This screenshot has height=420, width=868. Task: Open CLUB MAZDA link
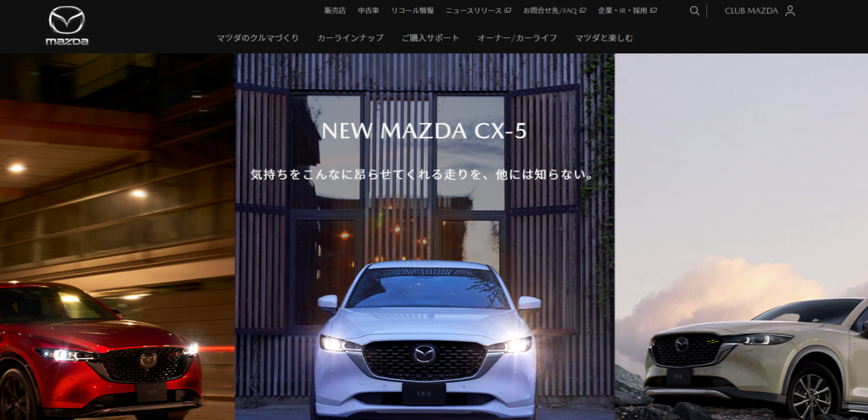(x=751, y=10)
